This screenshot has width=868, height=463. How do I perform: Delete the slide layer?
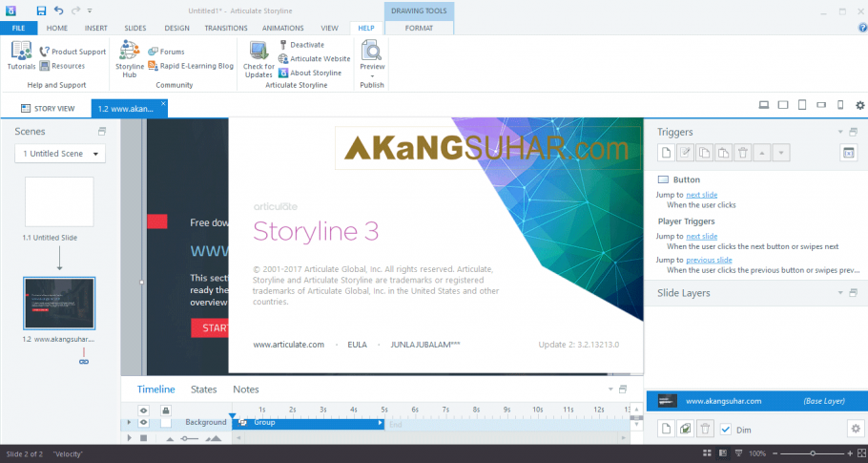pos(705,429)
